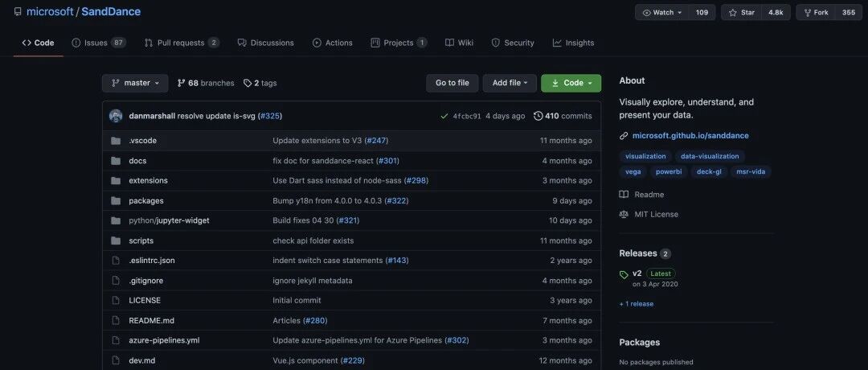
Task: Click the repository icon beside microsoft
Action: tap(18, 12)
